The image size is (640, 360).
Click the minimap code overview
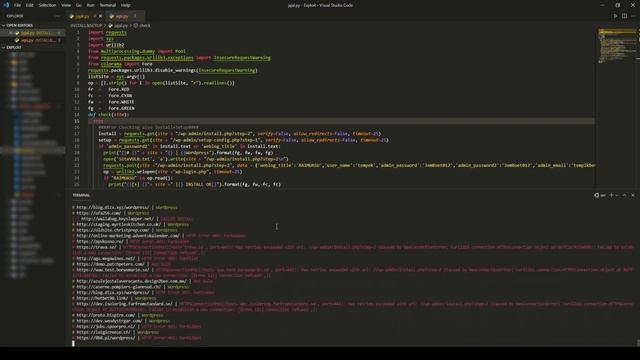(616, 46)
